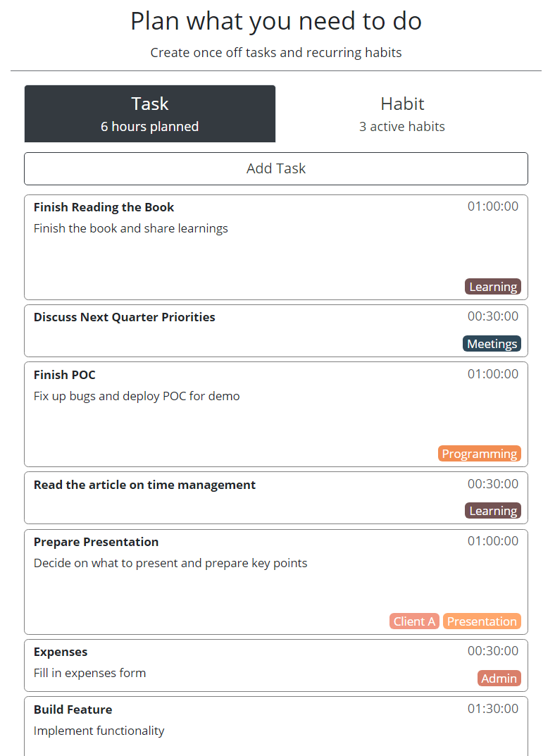Click the 00:30:00 duration on Expenses
Screen dimensions: 555x756
point(493,651)
